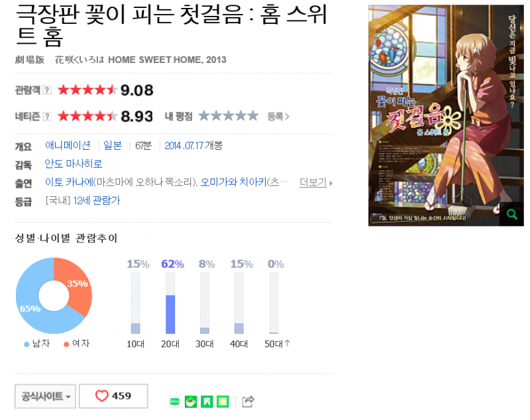
Task: Share to Naver Blog icon
Action: coord(175,401)
